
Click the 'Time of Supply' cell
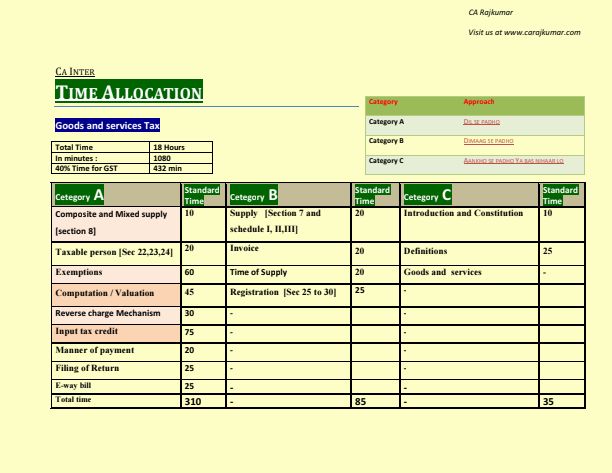[x=288, y=275]
